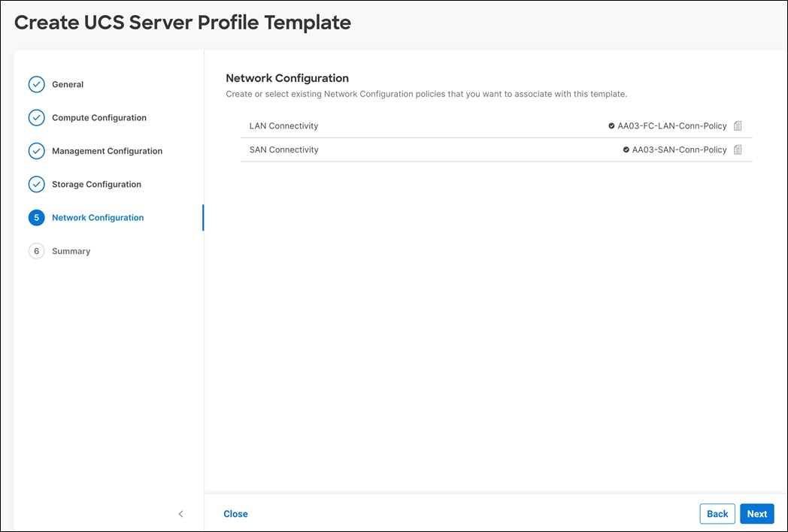Click the completed check icon beside General
The height and width of the screenshot is (532, 788).
coord(36,84)
